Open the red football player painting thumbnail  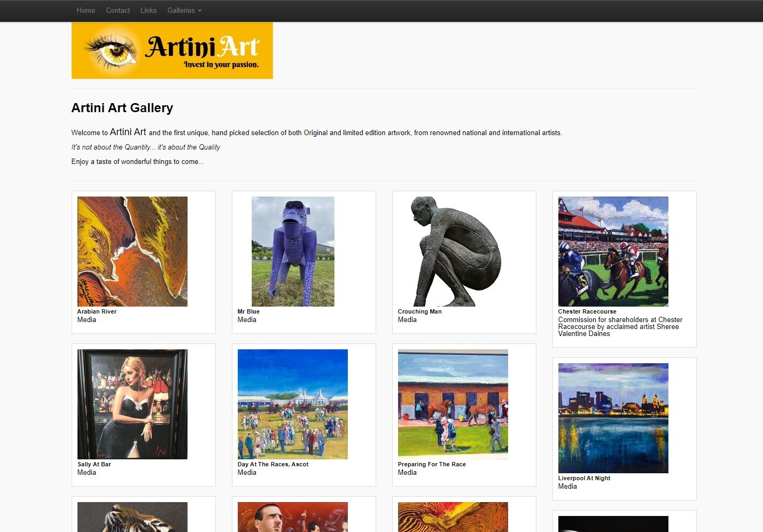click(x=293, y=517)
